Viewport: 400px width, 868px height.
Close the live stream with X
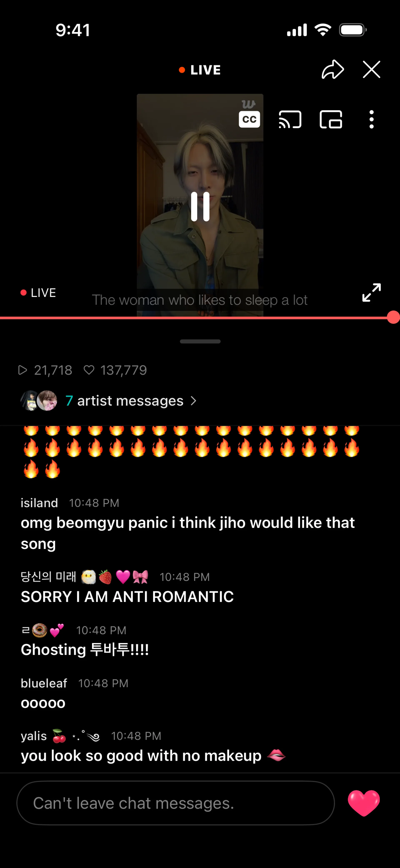click(371, 69)
